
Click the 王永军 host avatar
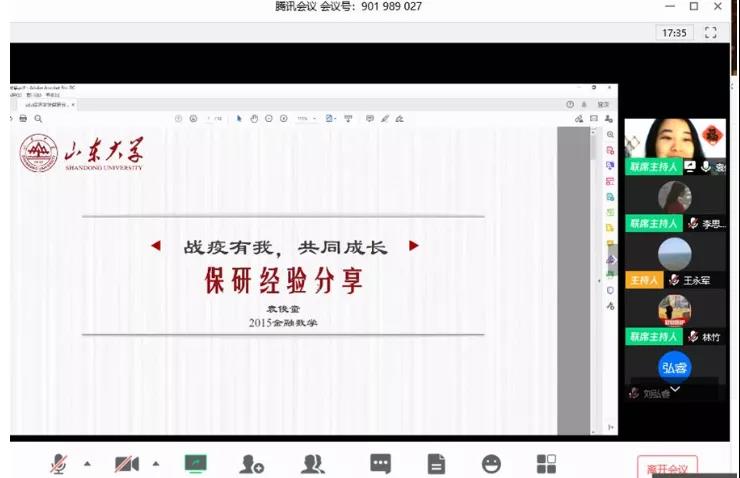click(x=675, y=254)
